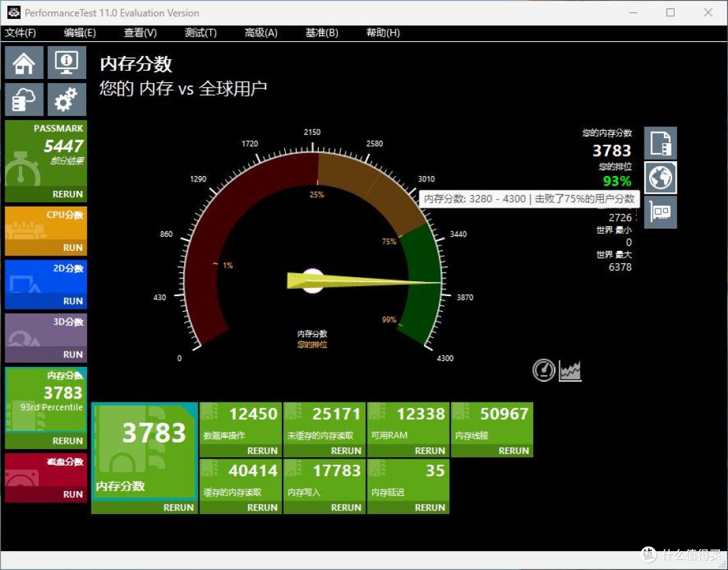Open the 高级(A) menu
The width and height of the screenshot is (728, 570).
click(x=261, y=33)
